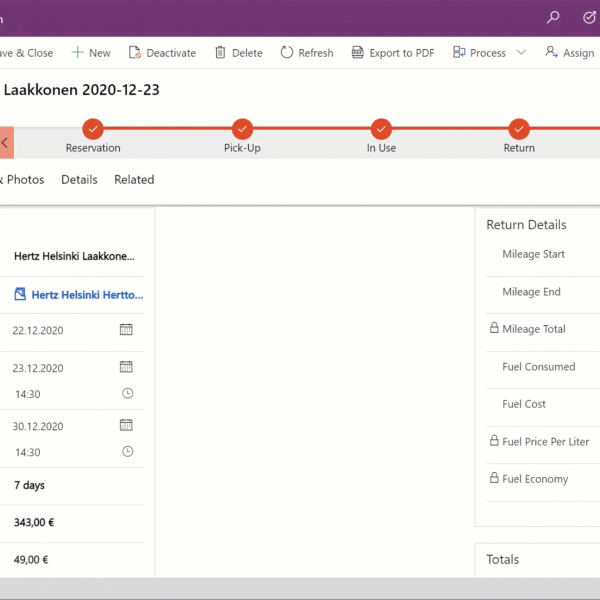Click the New plus icon
This screenshot has width=600, height=600.
point(77,52)
